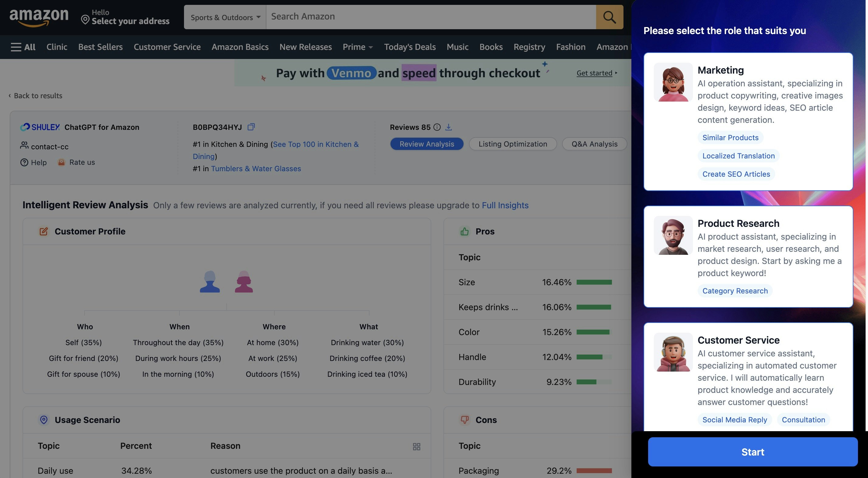Open Best Sellers in the nav bar
This screenshot has height=478, width=868.
click(100, 47)
